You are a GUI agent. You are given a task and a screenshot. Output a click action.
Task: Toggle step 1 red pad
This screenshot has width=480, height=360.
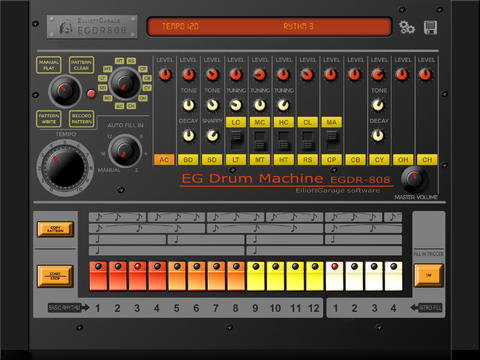98,276
